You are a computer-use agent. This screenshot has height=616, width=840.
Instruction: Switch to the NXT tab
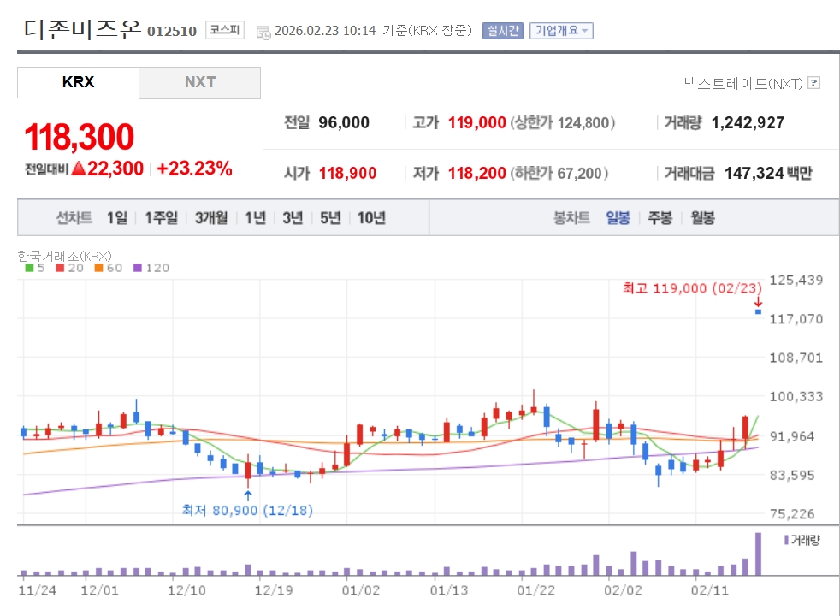point(200,83)
